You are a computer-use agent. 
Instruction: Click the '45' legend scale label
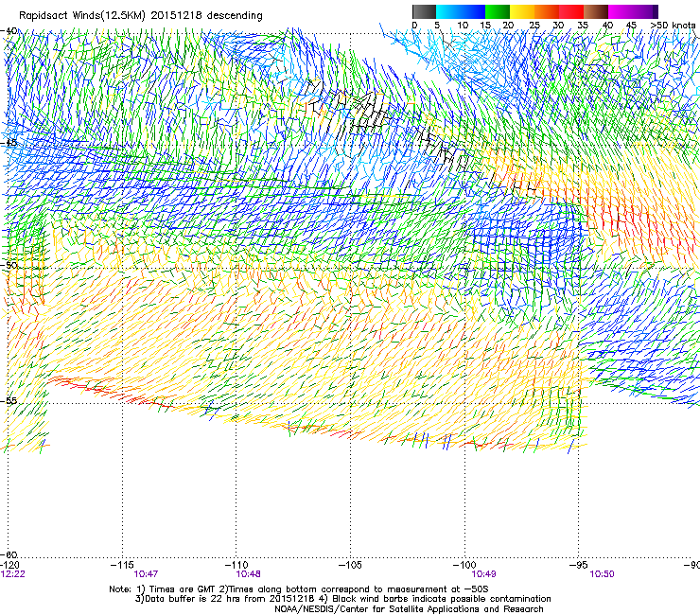tap(631, 26)
